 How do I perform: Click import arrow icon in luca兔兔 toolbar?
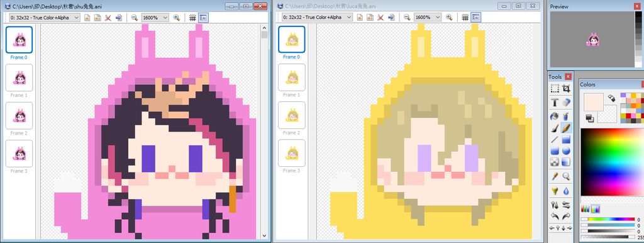[391, 17]
